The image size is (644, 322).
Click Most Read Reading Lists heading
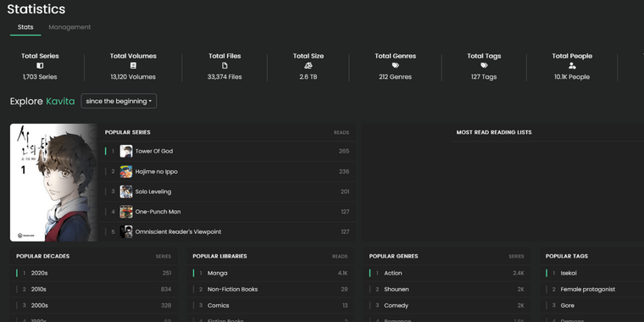494,132
